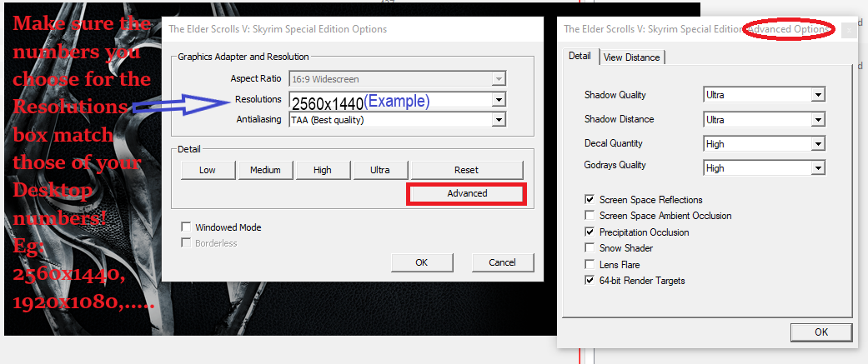Open the Decal Quantity dropdown
This screenshot has height=364, width=868.
(x=765, y=144)
